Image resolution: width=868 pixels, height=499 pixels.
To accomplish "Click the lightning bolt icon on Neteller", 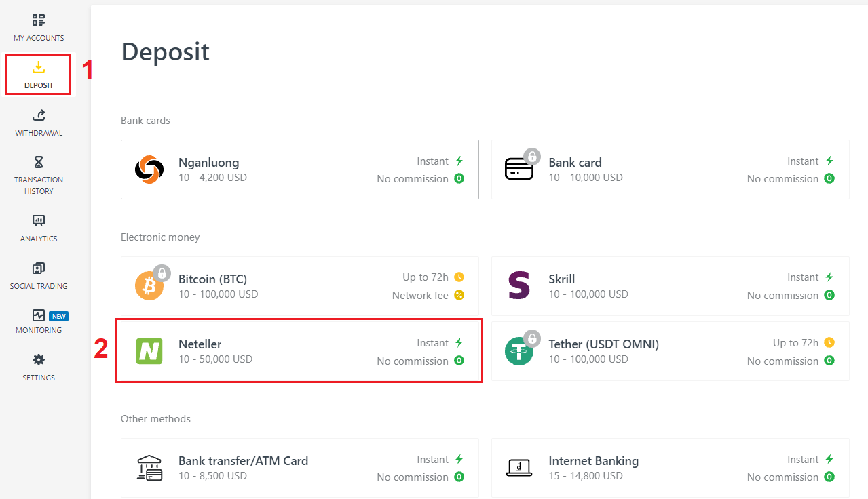I will 459,342.
